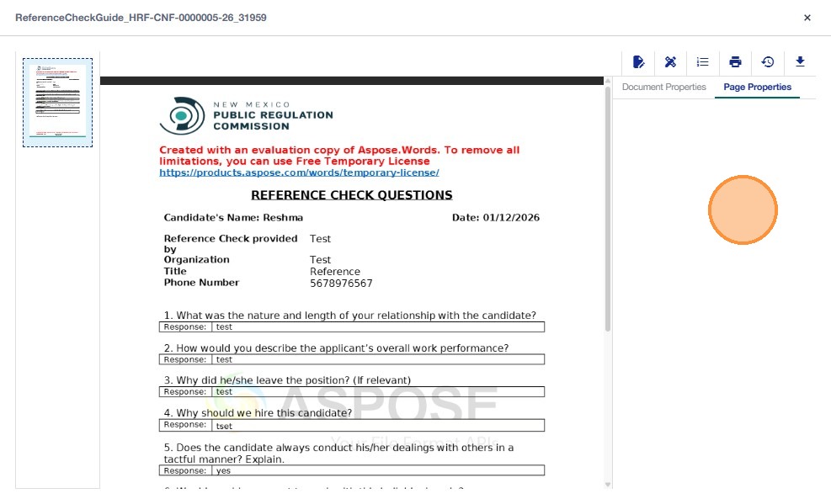Click the phone number 5678976567
831x504 pixels.
tap(341, 284)
